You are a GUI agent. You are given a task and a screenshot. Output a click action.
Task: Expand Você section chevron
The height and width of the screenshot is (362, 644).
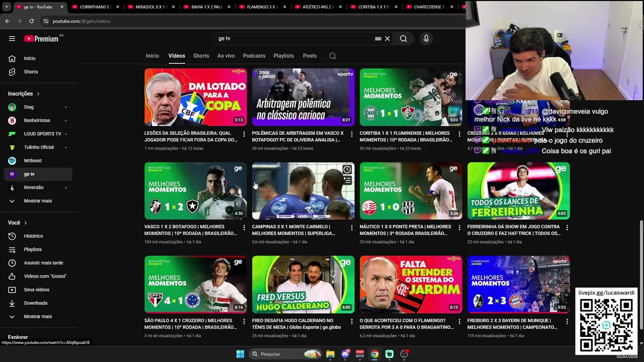click(25, 223)
